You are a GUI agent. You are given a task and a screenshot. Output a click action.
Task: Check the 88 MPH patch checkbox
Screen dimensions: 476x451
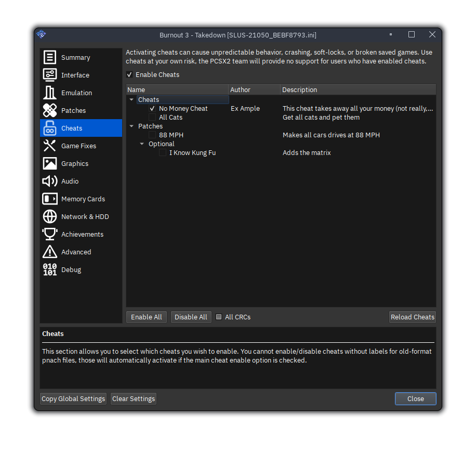pos(152,135)
